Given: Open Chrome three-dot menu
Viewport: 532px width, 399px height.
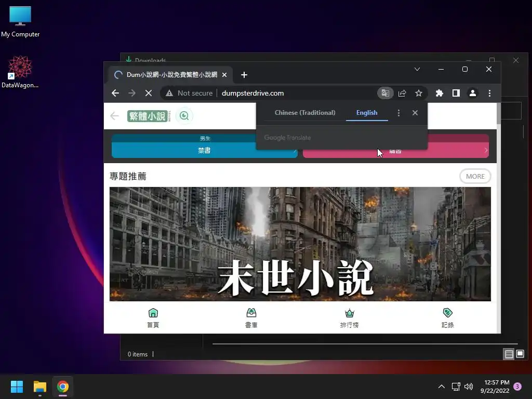Looking at the screenshot, I should (x=489, y=93).
